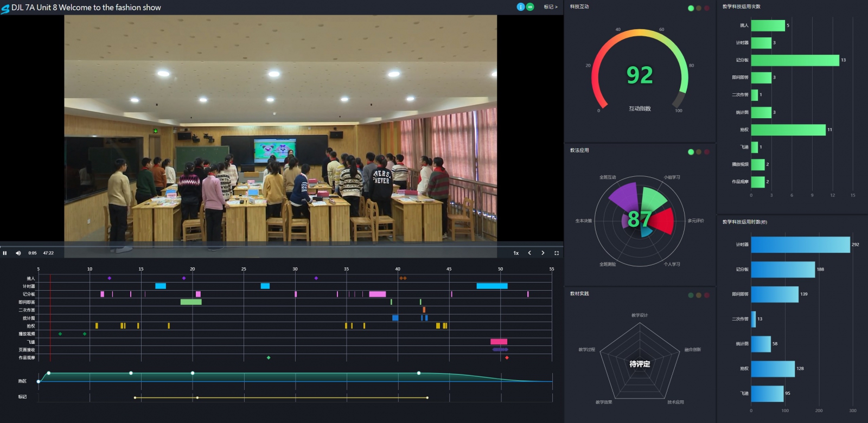Click the 计时器 duration bar showing 292

click(x=800, y=245)
